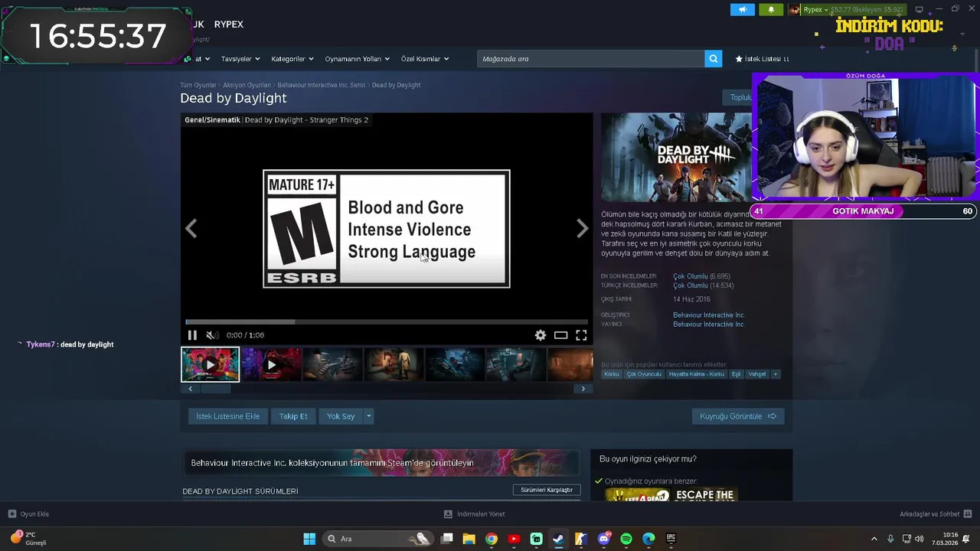Open publisher Behaviour Interactive Inc. link

click(x=709, y=324)
